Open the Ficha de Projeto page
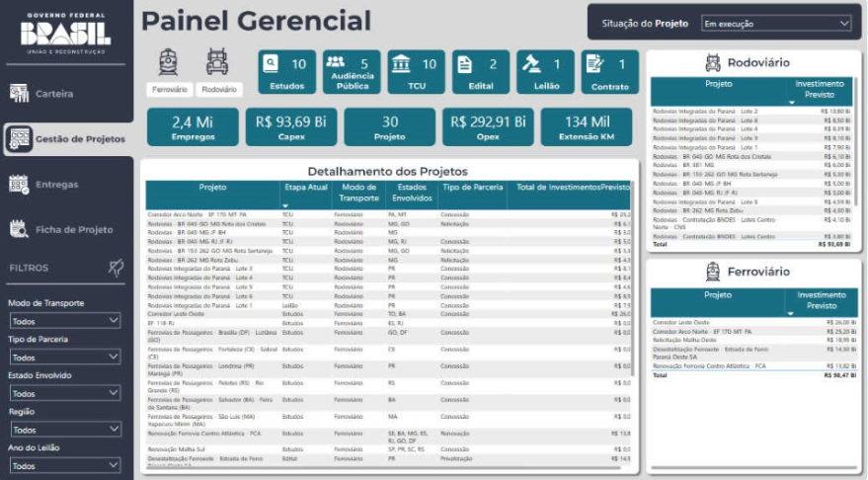 (74, 229)
